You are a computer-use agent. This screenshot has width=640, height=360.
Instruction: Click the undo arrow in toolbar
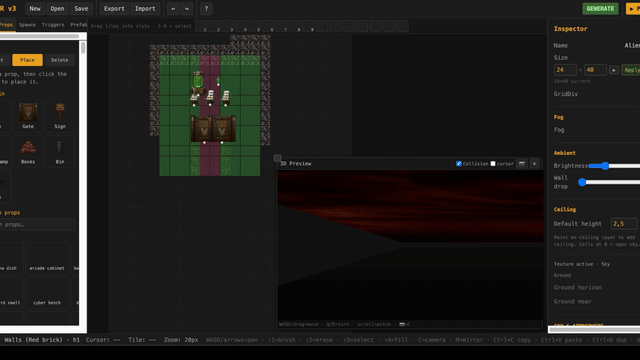(173, 9)
